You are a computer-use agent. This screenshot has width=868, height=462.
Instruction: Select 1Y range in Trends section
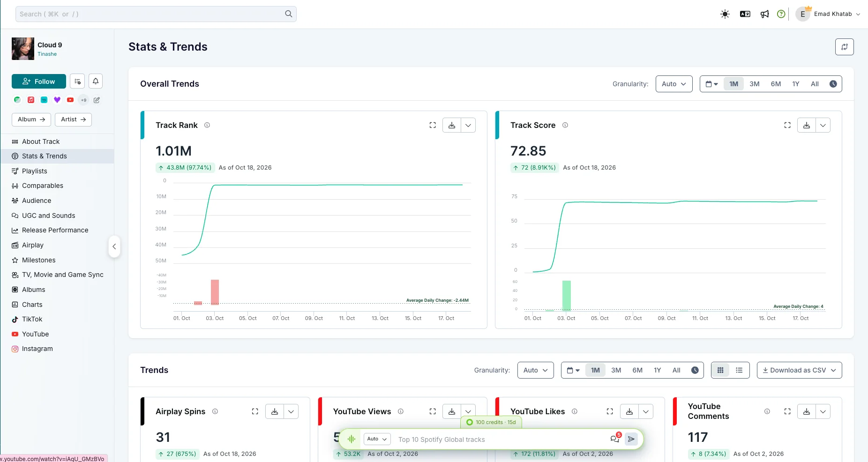click(x=658, y=370)
